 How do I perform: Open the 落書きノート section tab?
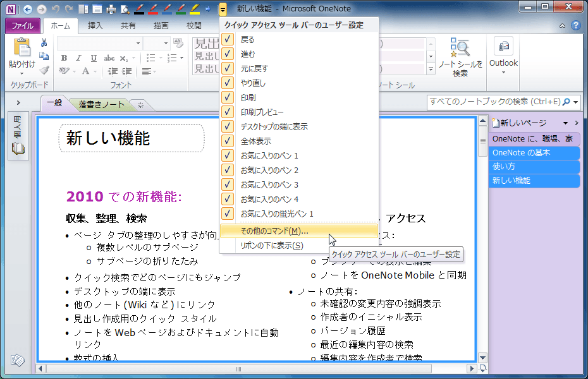[x=102, y=104]
